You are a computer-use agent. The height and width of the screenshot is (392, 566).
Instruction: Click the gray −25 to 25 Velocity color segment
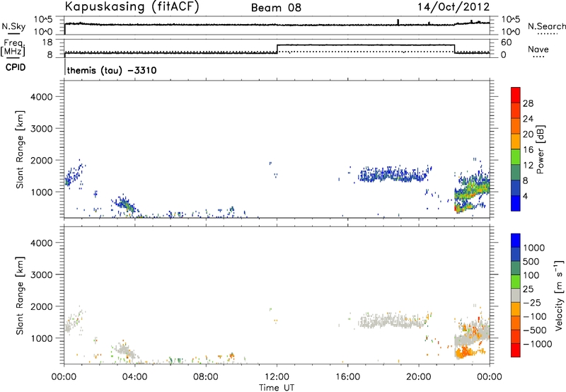[x=516, y=296]
